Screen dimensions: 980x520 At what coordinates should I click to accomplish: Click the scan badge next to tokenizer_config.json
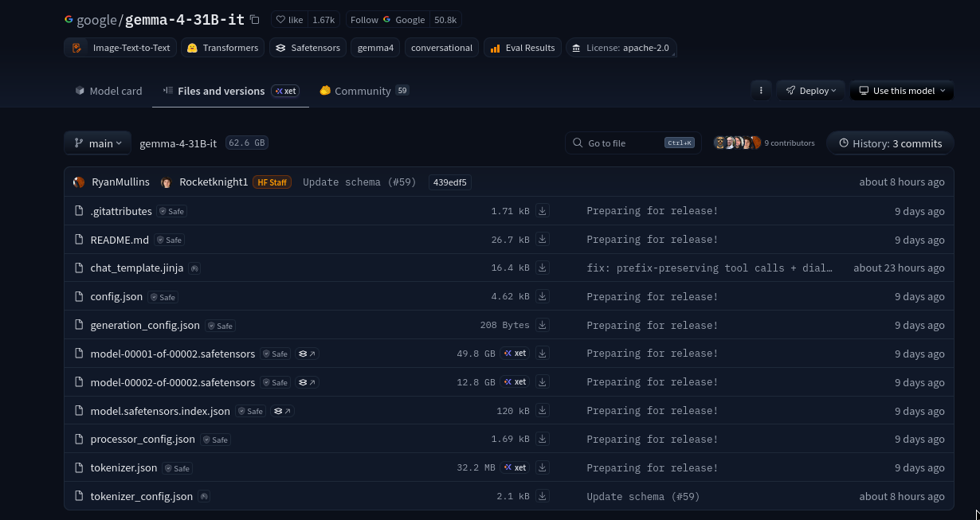(204, 496)
